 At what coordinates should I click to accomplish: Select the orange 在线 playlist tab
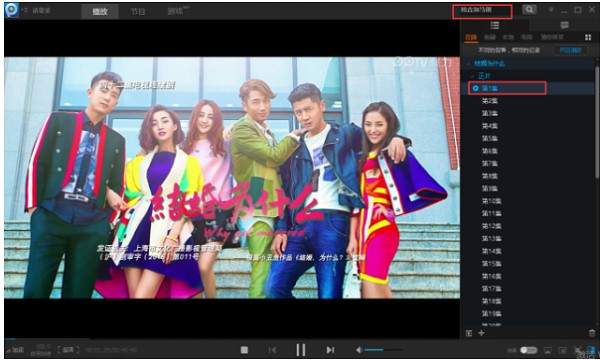[x=471, y=37]
